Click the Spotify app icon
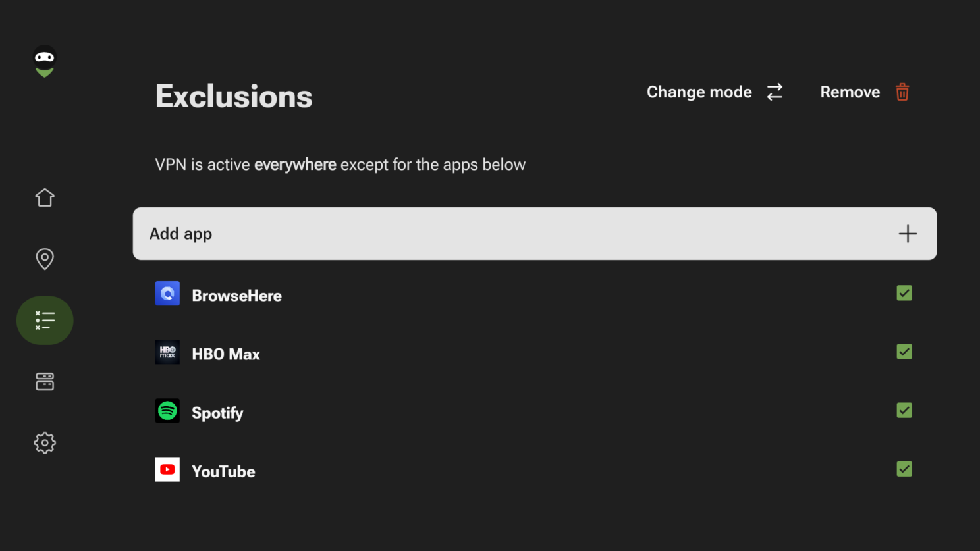 coord(167,411)
